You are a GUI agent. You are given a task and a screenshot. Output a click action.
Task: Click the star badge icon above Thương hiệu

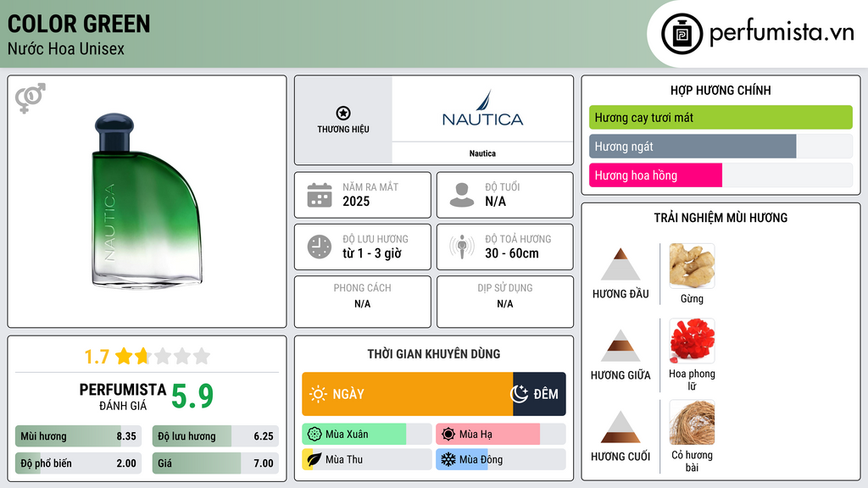(x=342, y=114)
